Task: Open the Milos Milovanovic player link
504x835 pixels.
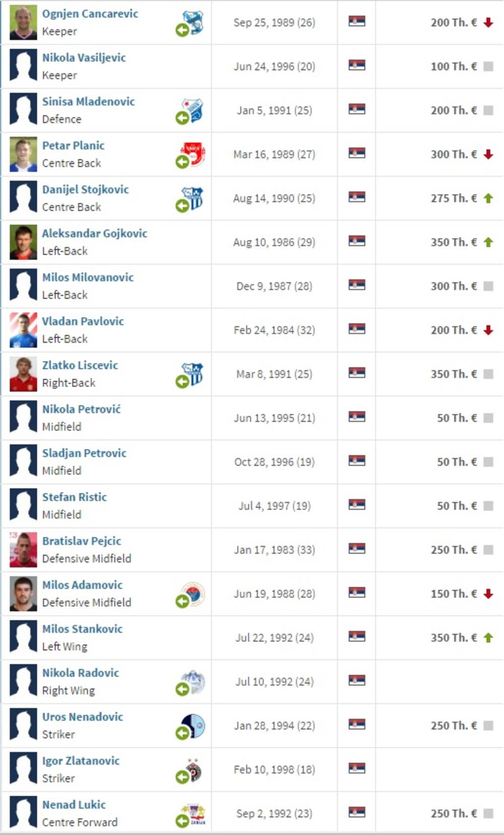Action: (88, 277)
